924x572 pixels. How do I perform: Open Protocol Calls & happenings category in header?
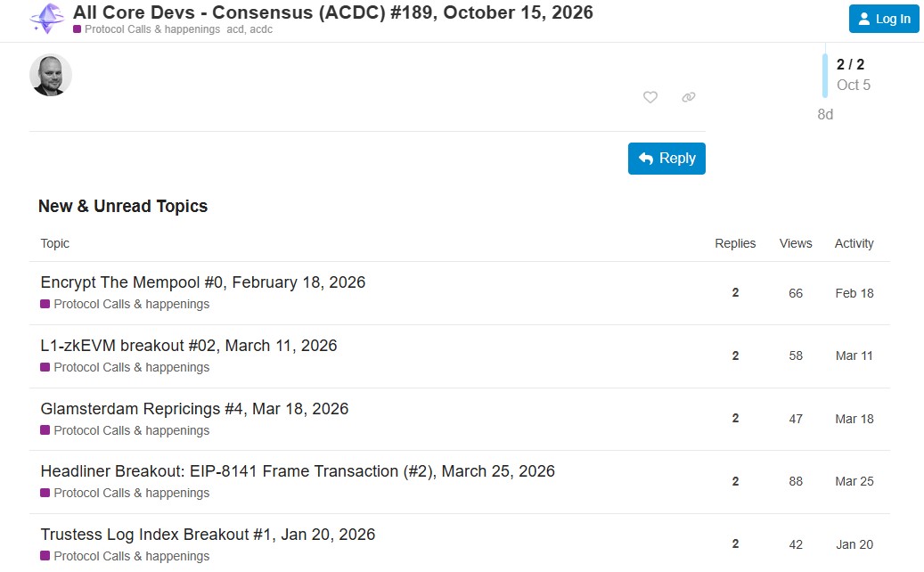147,29
